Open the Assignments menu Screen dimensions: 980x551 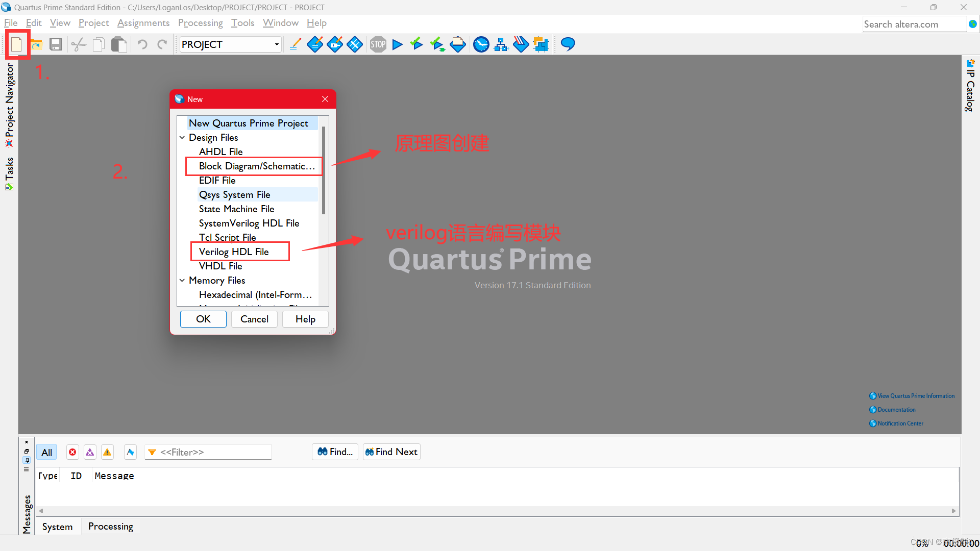[x=143, y=23]
